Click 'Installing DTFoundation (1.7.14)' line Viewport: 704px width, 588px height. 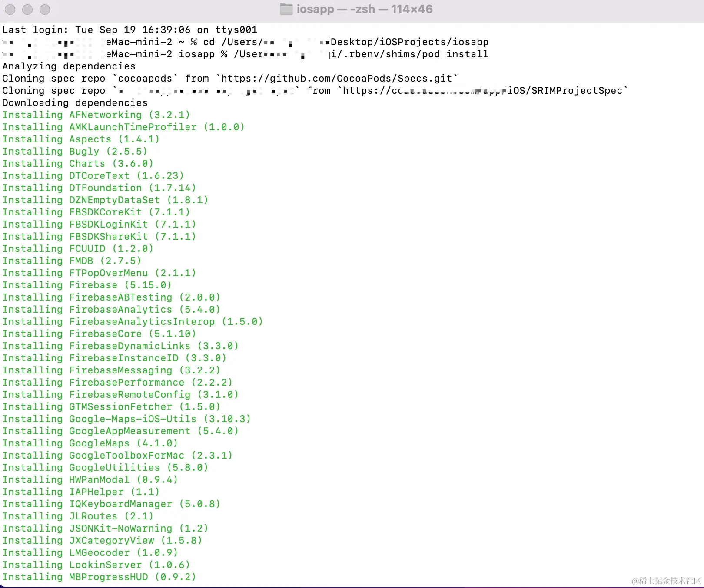tap(100, 188)
